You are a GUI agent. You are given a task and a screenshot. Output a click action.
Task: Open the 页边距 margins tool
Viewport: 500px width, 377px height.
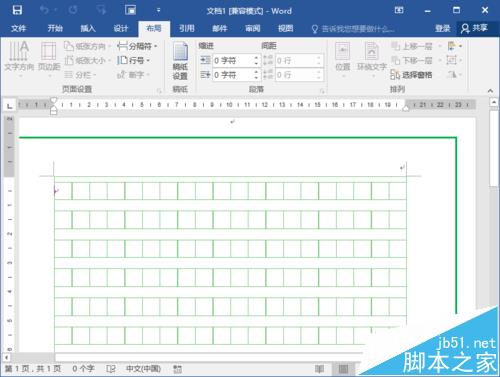pyautogui.click(x=49, y=57)
